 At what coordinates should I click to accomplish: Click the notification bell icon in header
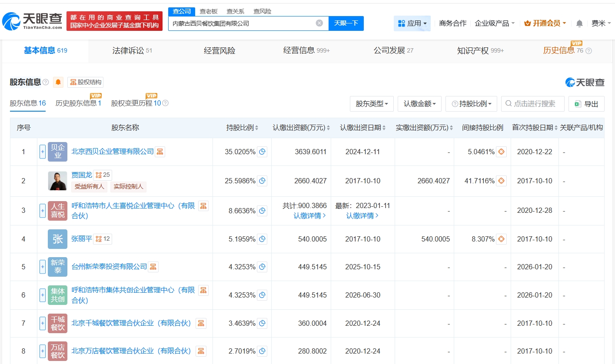pyautogui.click(x=579, y=23)
